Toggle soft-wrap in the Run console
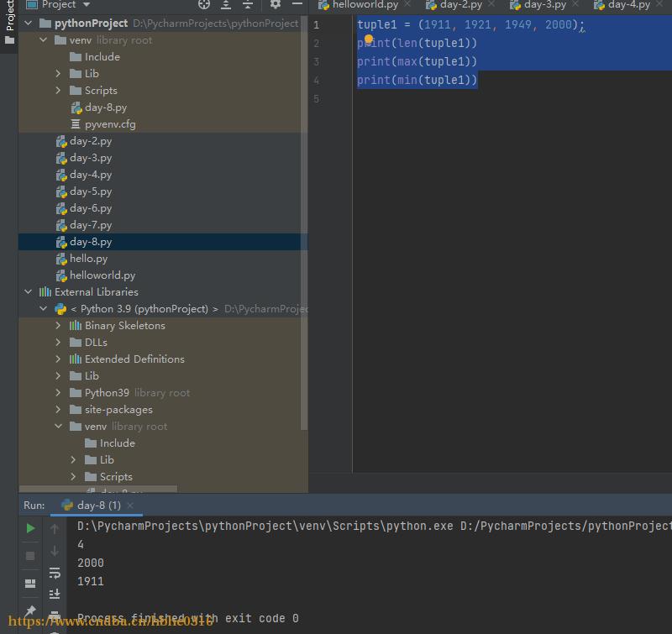Image resolution: width=672 pixels, height=634 pixels. (x=55, y=573)
